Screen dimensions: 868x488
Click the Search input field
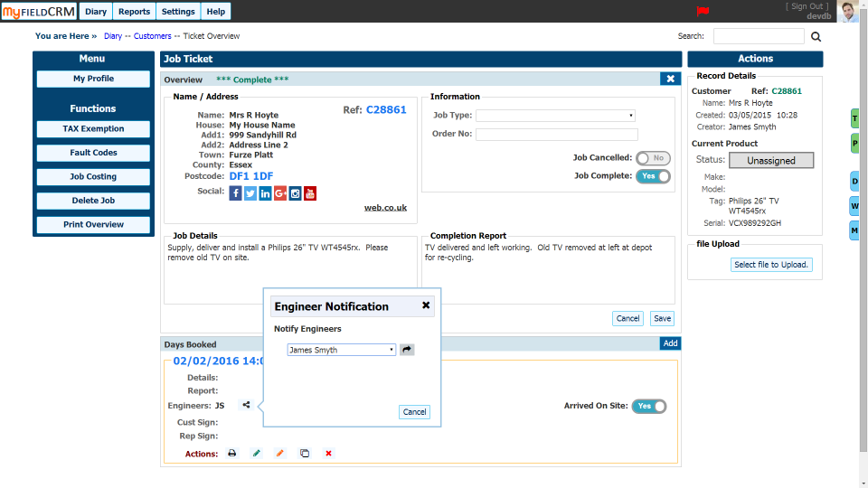click(x=759, y=36)
